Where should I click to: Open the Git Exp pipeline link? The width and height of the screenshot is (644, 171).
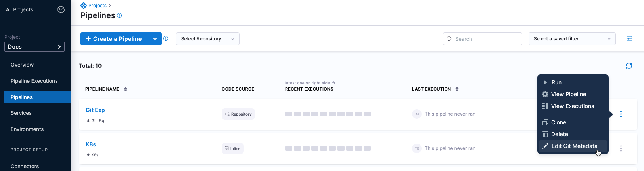[x=95, y=110]
